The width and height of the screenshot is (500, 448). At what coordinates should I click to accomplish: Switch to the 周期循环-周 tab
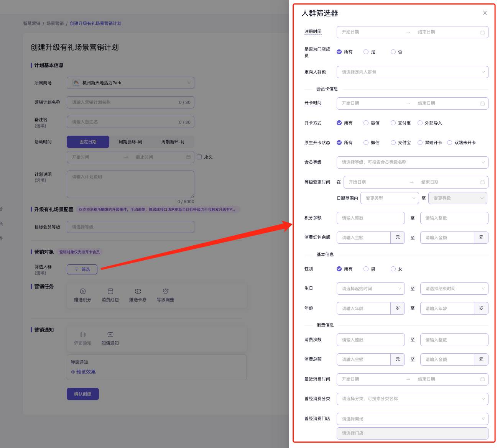point(130,142)
